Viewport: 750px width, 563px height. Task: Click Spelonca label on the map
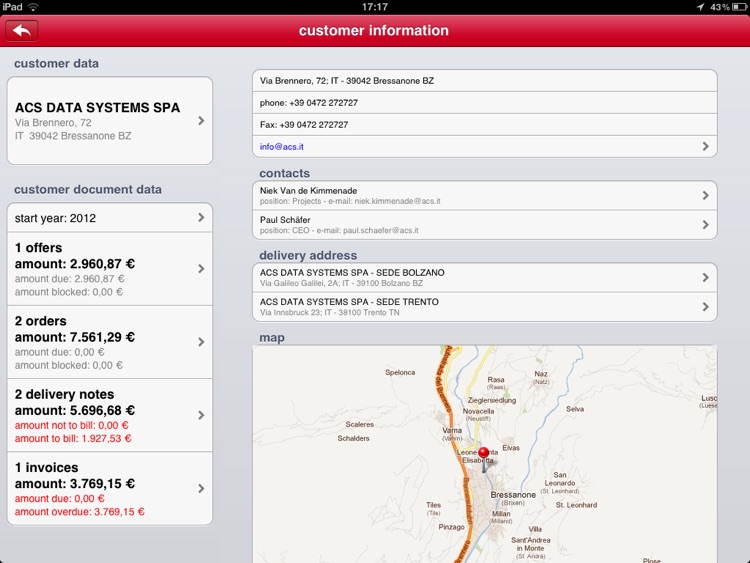400,373
